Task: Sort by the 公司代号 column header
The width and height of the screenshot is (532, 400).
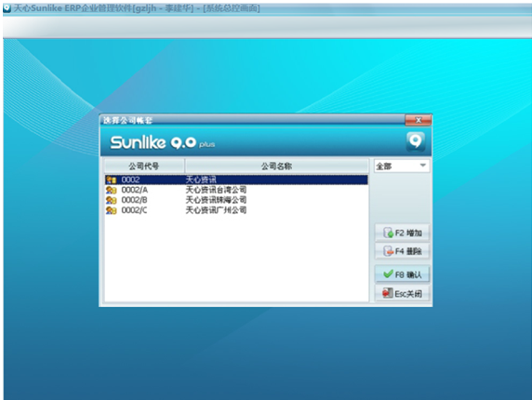Action: pos(144,166)
